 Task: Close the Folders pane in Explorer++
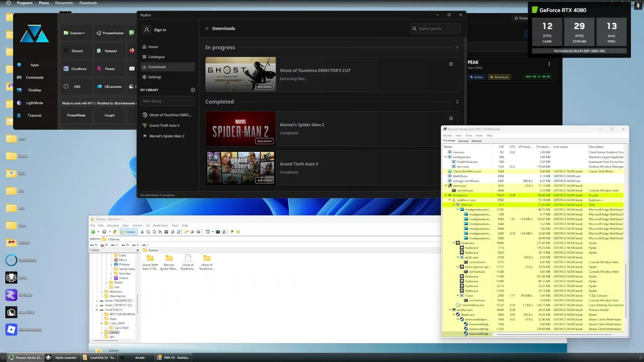(x=137, y=250)
